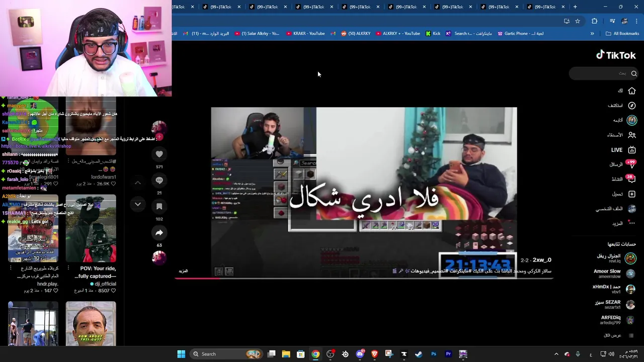
Task: Open the followed account revl.iq
Action: coord(616,258)
